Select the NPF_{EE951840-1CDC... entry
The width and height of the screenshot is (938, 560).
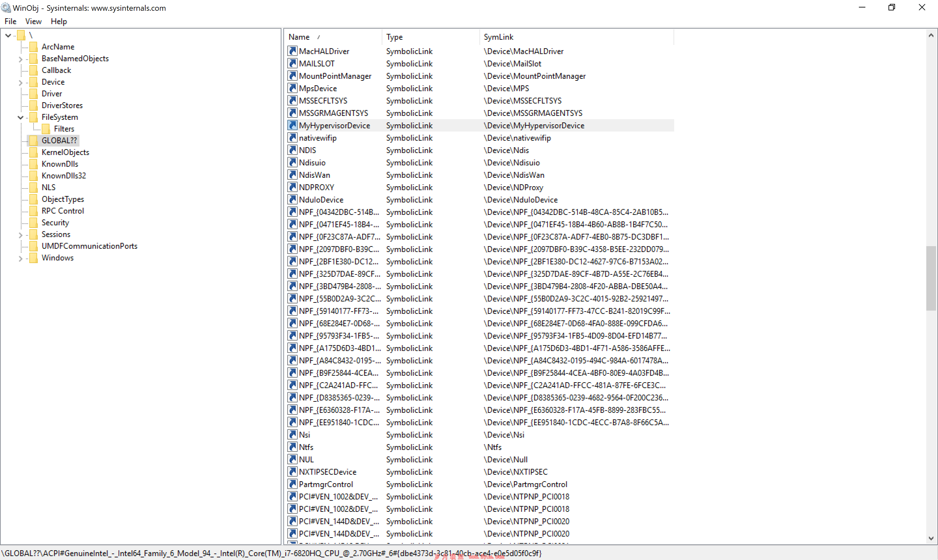coord(339,422)
